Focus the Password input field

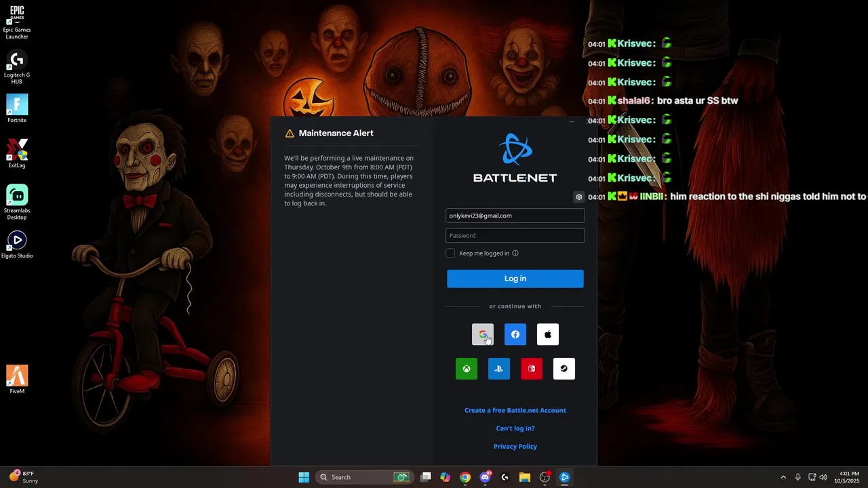tap(515, 235)
